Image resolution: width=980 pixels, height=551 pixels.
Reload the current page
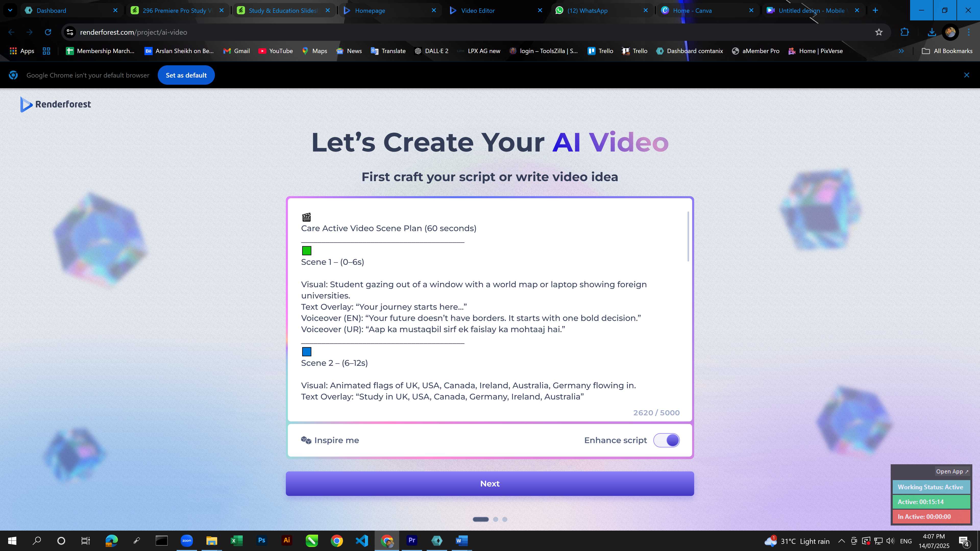[48, 32]
